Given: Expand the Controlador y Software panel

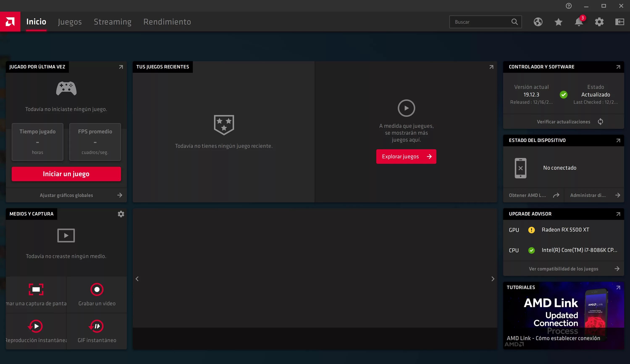Looking at the screenshot, I should point(618,67).
